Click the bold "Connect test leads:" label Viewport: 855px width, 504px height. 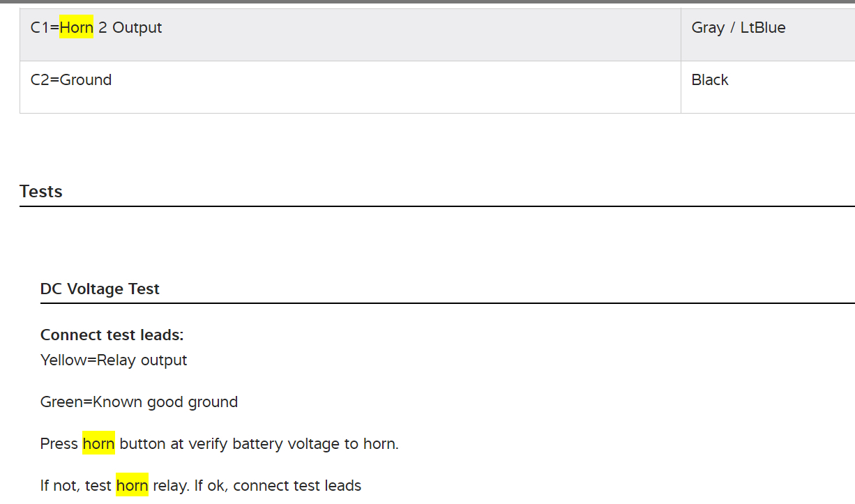point(112,335)
